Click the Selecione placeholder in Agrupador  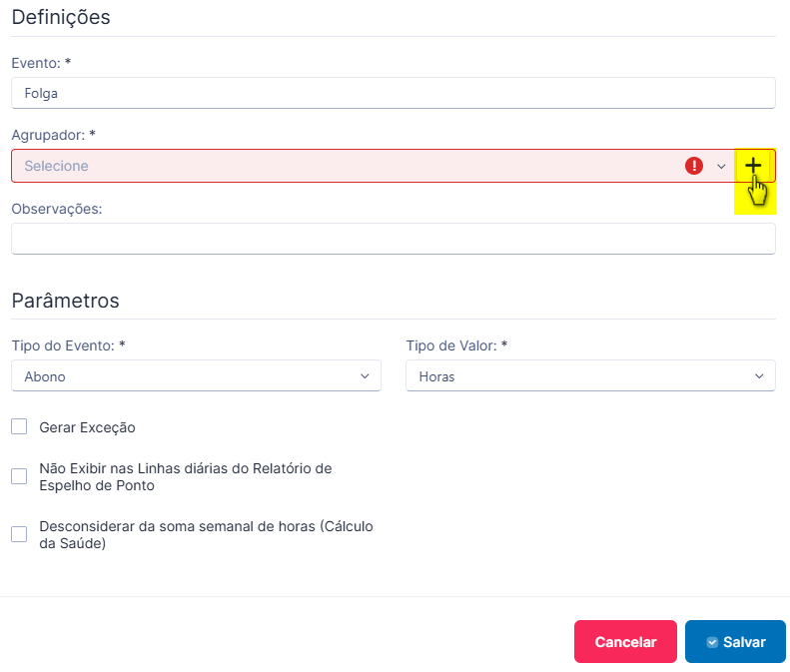coord(56,166)
